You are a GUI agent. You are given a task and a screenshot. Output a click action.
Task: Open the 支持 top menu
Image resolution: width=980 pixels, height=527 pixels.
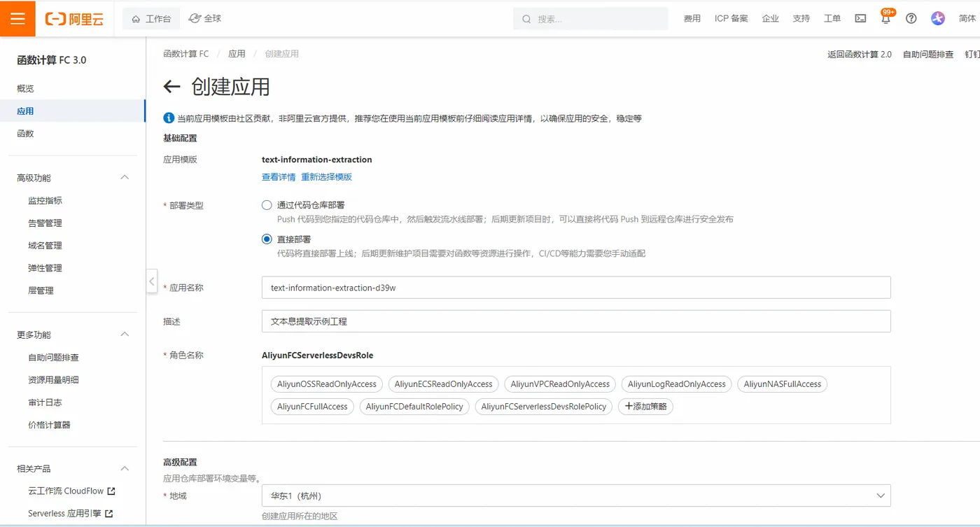click(801, 19)
